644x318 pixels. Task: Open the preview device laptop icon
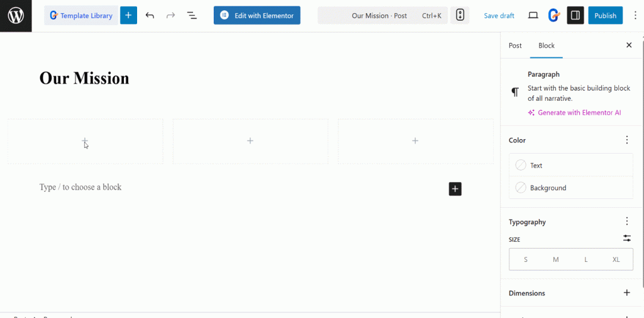point(533,16)
